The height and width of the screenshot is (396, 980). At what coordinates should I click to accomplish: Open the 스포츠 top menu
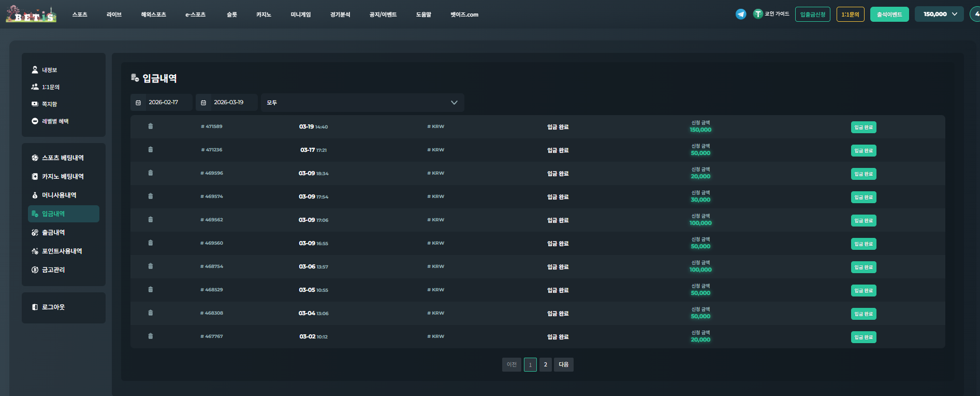(80, 15)
